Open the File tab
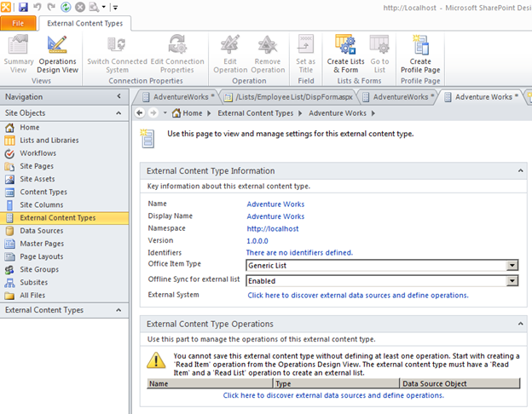The height and width of the screenshot is (414, 532). (18, 23)
